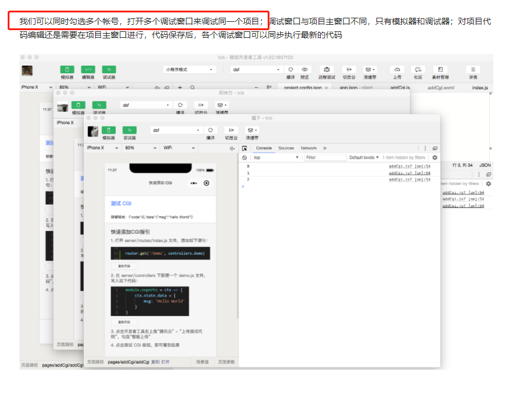This screenshot has width=520, height=420.
Task: Select the Console devtools tab
Action: click(264, 148)
